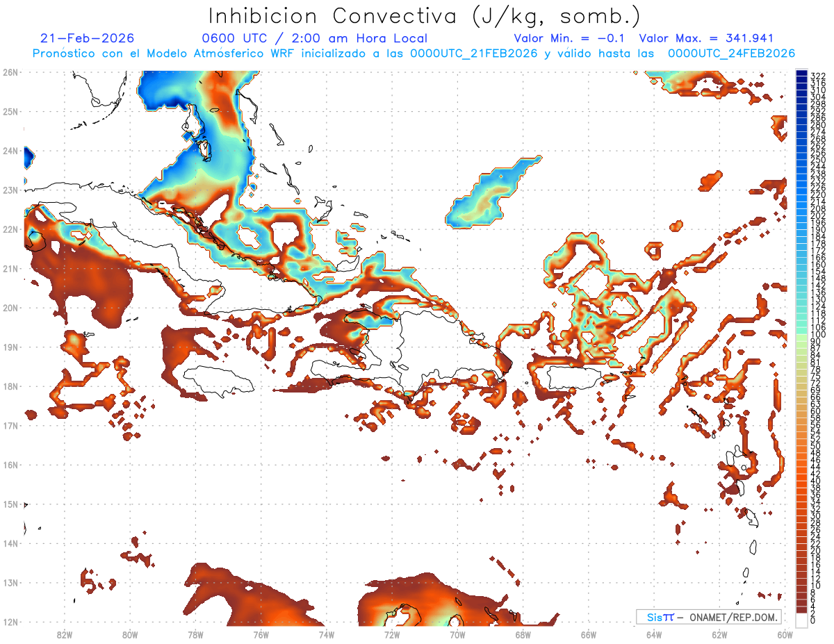
Task: Click the "21N" latitude label
Action: point(10,268)
